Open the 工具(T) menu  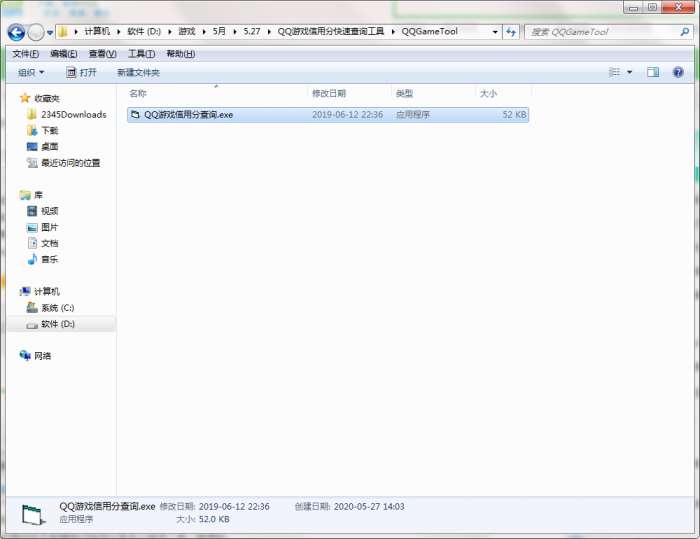tap(142, 54)
